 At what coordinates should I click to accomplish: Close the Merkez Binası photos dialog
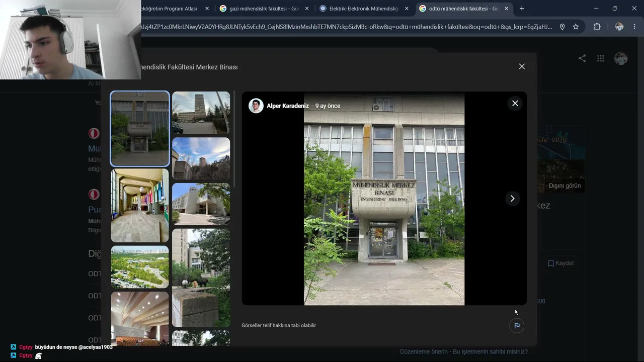coord(522,66)
